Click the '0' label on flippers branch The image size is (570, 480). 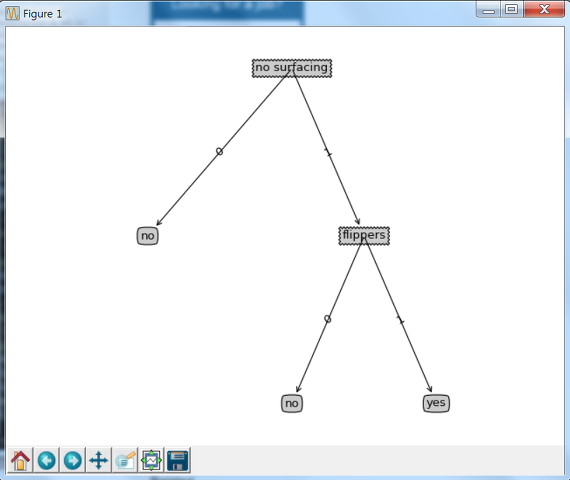[x=328, y=319]
